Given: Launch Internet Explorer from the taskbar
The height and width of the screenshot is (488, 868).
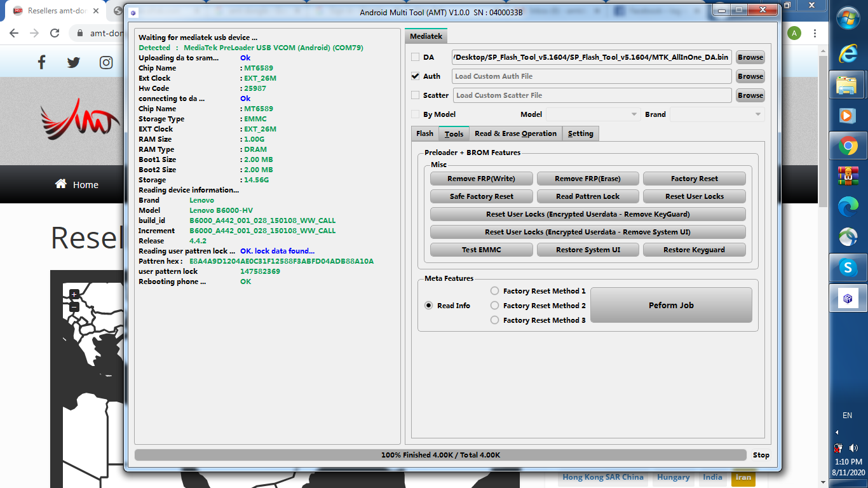Looking at the screenshot, I should [x=848, y=54].
